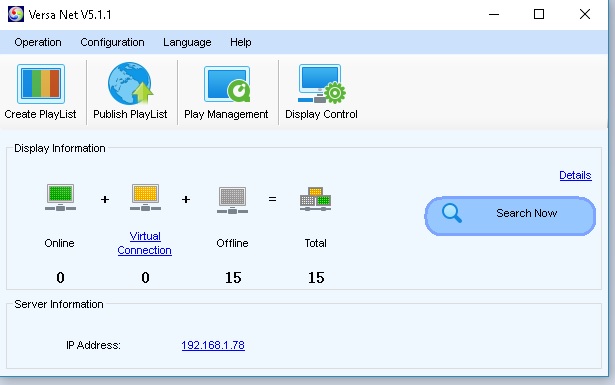Viewport: 615px width, 385px height.
Task: Click the Virtual Connection count 0
Action: pos(145,278)
